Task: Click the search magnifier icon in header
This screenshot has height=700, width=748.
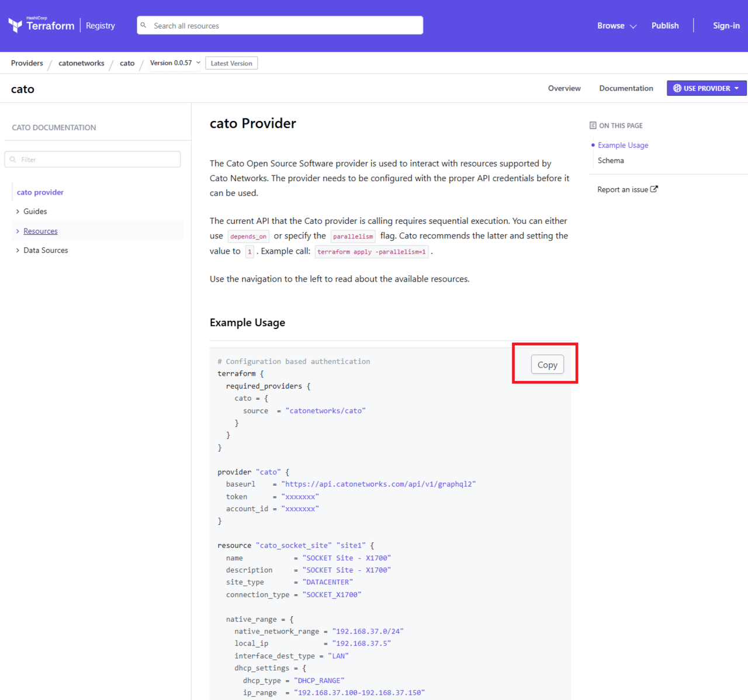Action: [x=144, y=25]
